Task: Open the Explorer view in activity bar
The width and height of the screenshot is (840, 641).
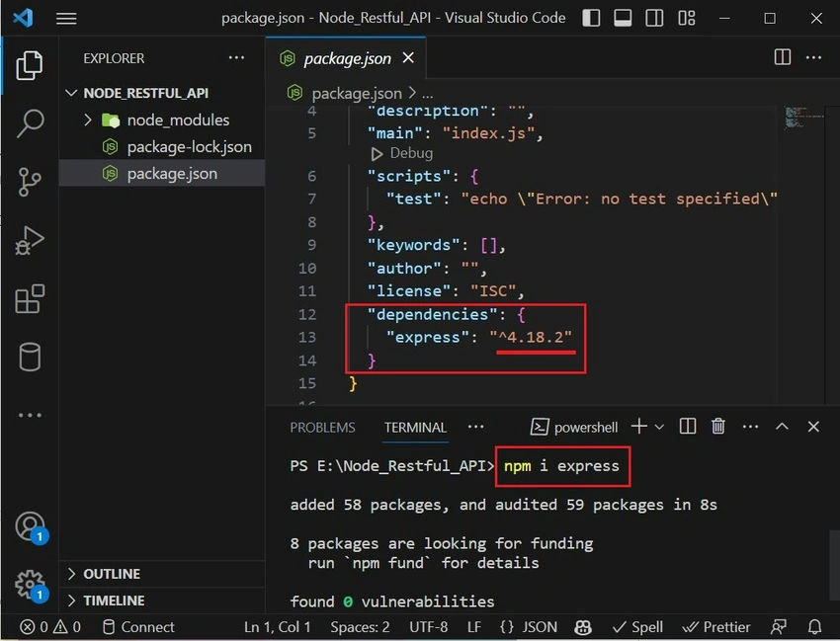Action: click(x=30, y=65)
